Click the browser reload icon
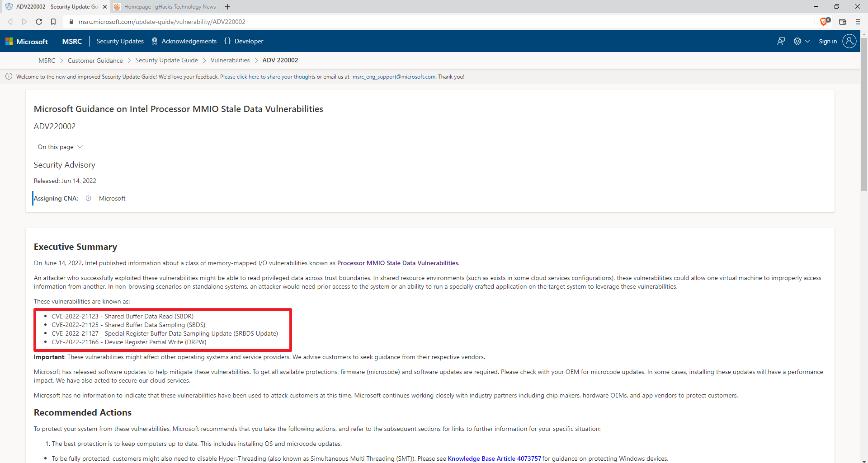 pyautogui.click(x=39, y=22)
